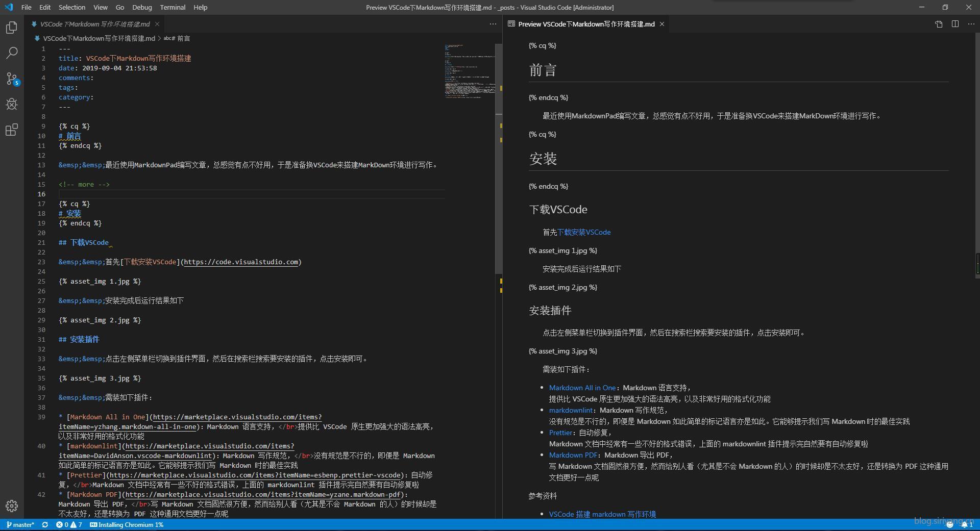Click the Markdown All in One link
This screenshot has width=980, height=531.
click(x=582, y=388)
